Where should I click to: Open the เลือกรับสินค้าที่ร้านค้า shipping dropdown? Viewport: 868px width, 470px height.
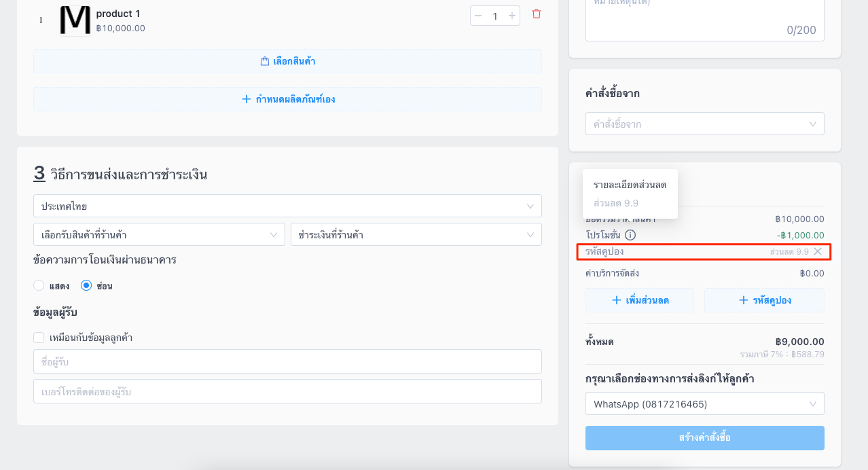pyautogui.click(x=159, y=234)
